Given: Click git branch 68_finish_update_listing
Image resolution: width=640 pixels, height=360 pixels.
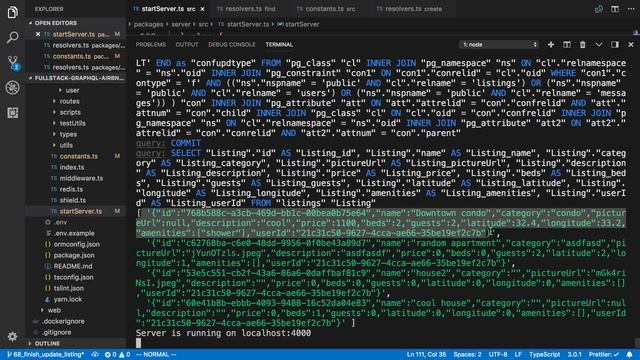Looking at the screenshot, I should (x=46, y=354).
